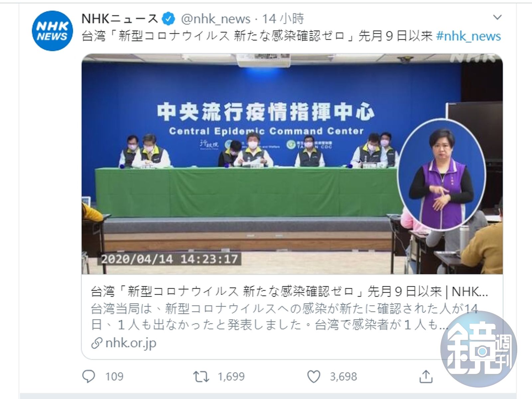This screenshot has width=532, height=399.
Task: Click the link card description text
Action: point(284,317)
